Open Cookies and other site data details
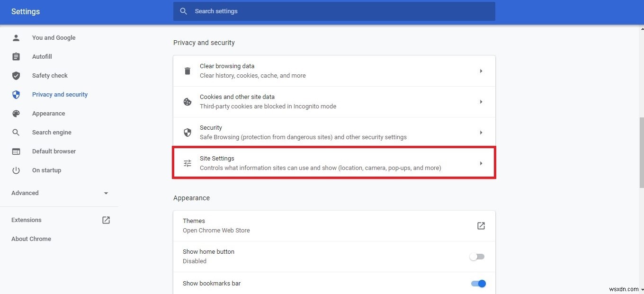 (x=334, y=101)
